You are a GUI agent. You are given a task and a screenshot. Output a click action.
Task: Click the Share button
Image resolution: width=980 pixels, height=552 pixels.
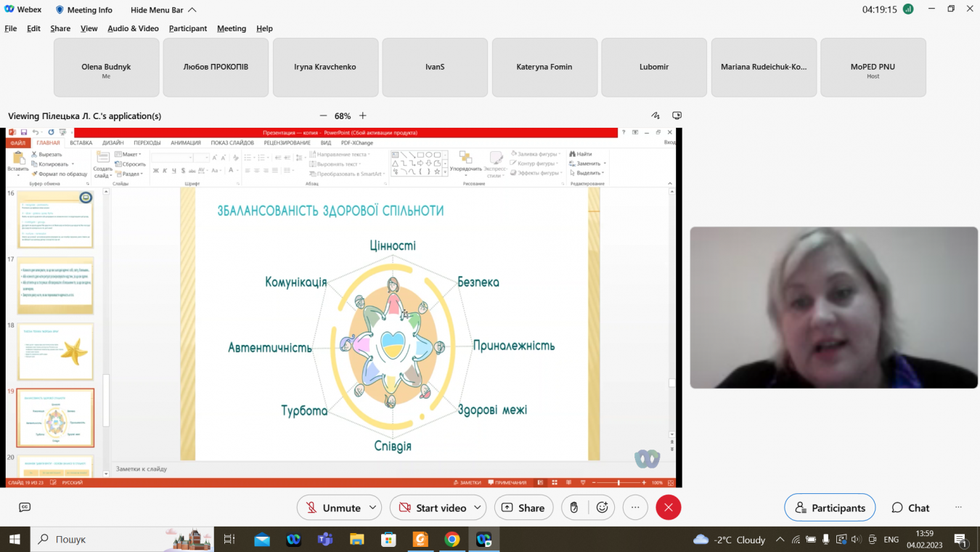pyautogui.click(x=523, y=508)
